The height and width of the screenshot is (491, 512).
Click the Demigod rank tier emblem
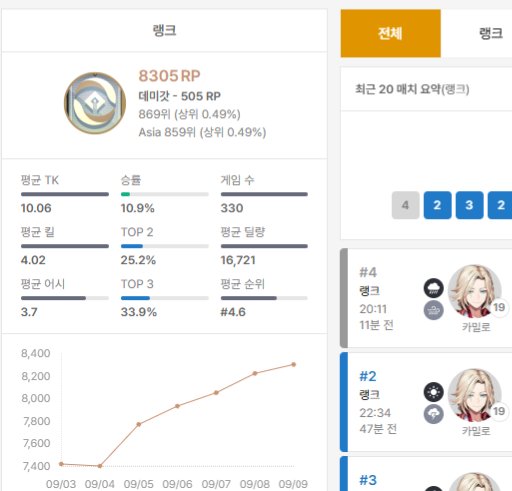click(95, 103)
